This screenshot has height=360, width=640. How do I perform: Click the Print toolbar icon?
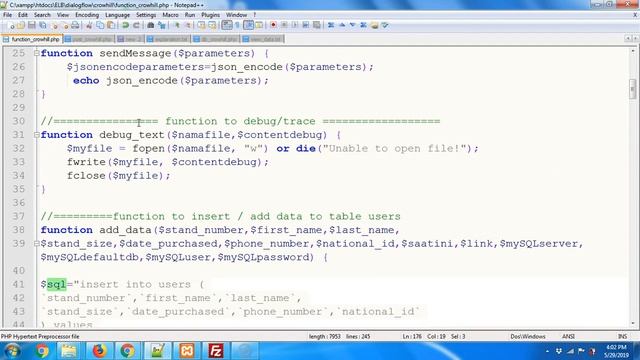tap(75, 25)
